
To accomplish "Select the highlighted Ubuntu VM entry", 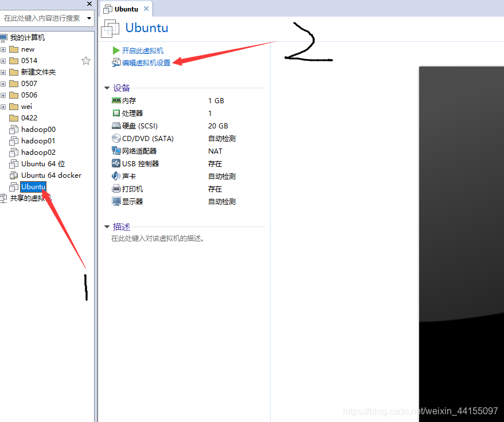I will point(33,187).
